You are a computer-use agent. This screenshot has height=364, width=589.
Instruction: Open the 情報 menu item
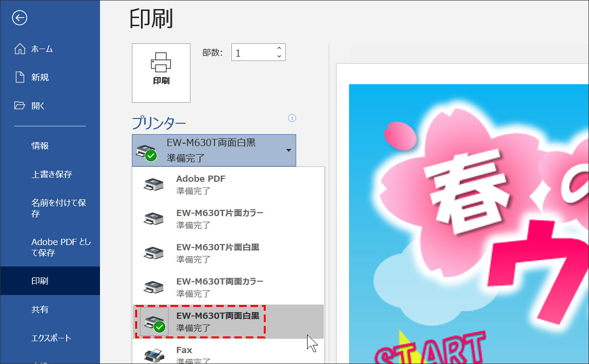point(40,146)
